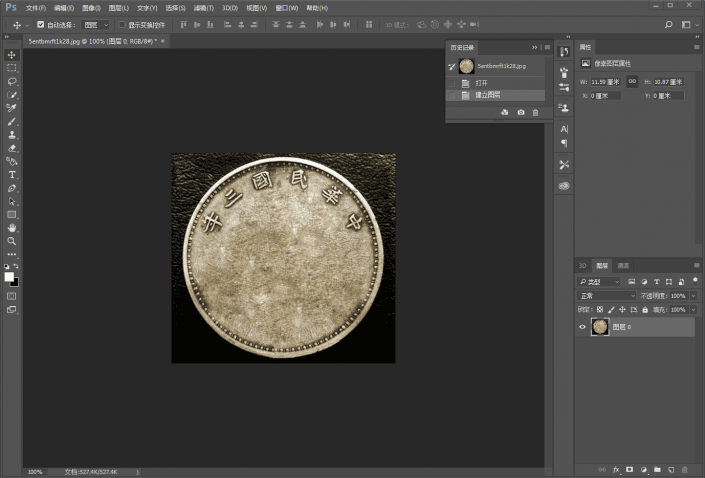The width and height of the screenshot is (705, 478).
Task: Enable Show Transform Controls checkbox
Action: click(x=121, y=25)
